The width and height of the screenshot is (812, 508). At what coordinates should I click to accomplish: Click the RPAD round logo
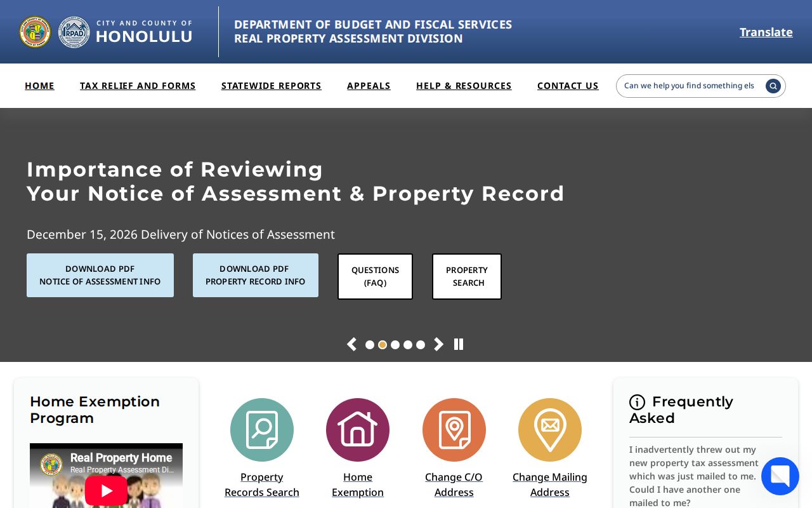[74, 32]
